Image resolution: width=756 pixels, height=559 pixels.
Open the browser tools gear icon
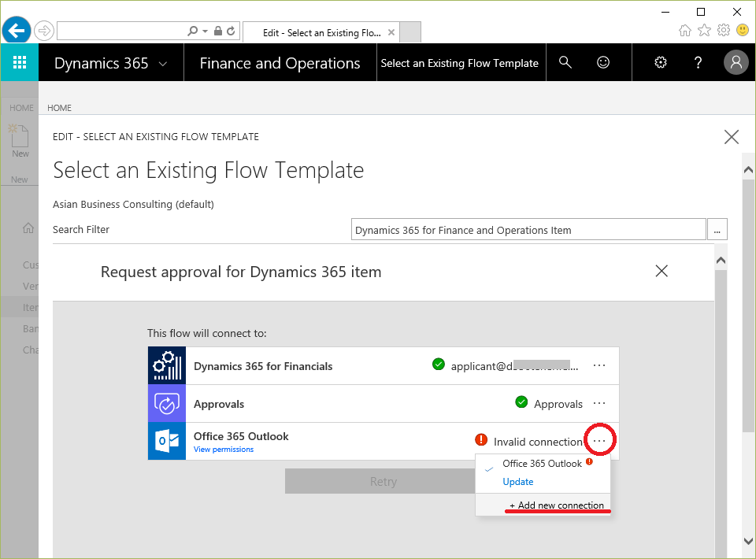[724, 31]
